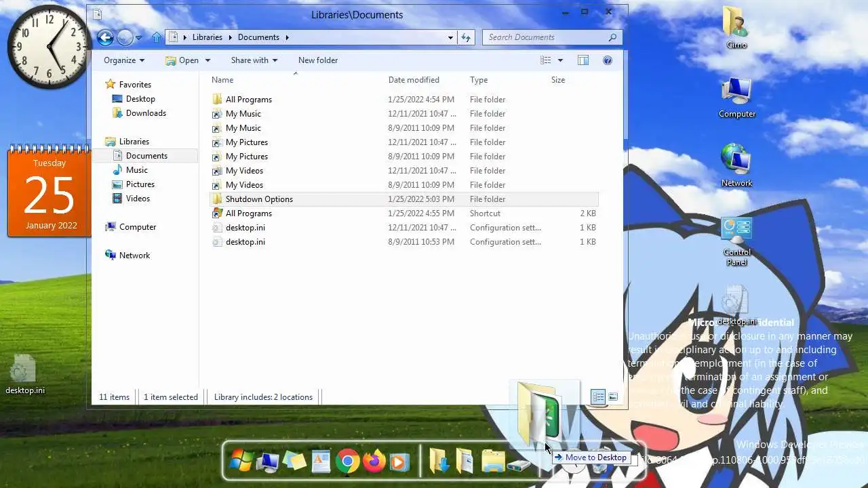868x488 pixels.
Task: Change view layout icon in toolbar
Action: pos(546,60)
